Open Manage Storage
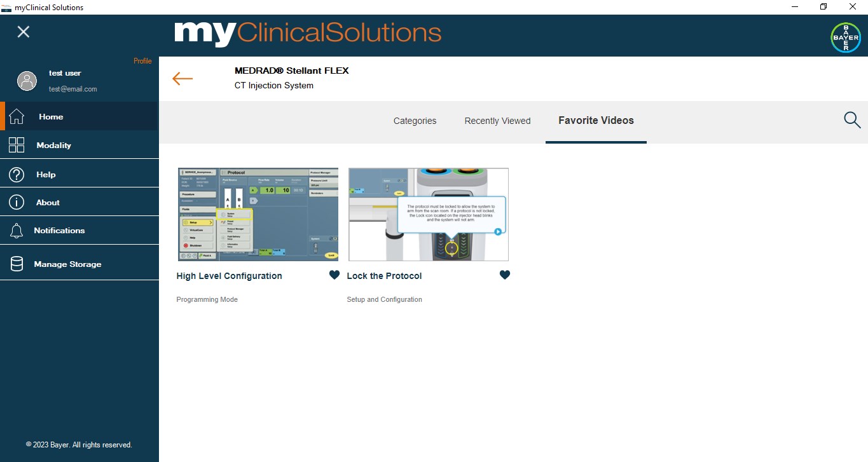This screenshot has width=868, height=462. coord(79,264)
